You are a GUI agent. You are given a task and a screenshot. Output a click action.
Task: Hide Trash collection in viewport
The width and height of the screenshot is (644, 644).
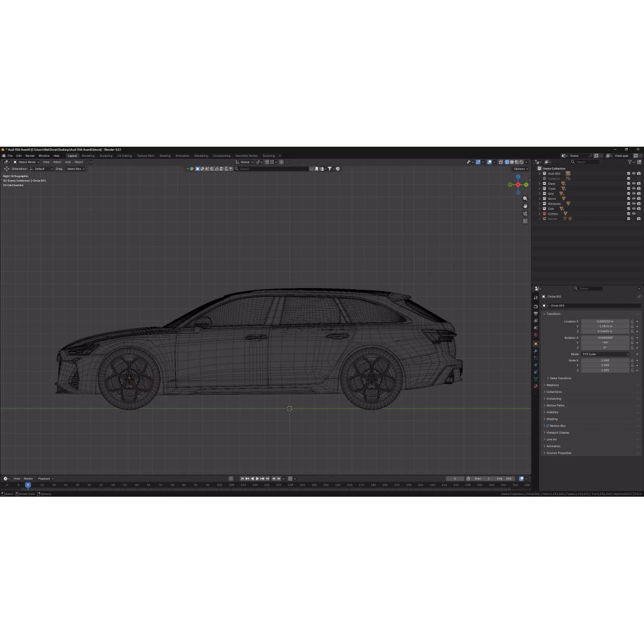pos(633,188)
